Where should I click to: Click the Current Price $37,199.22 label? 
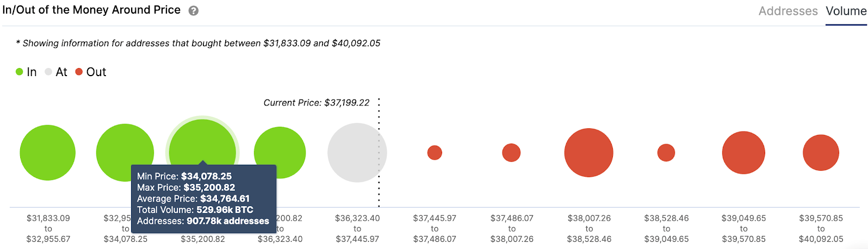point(316,103)
